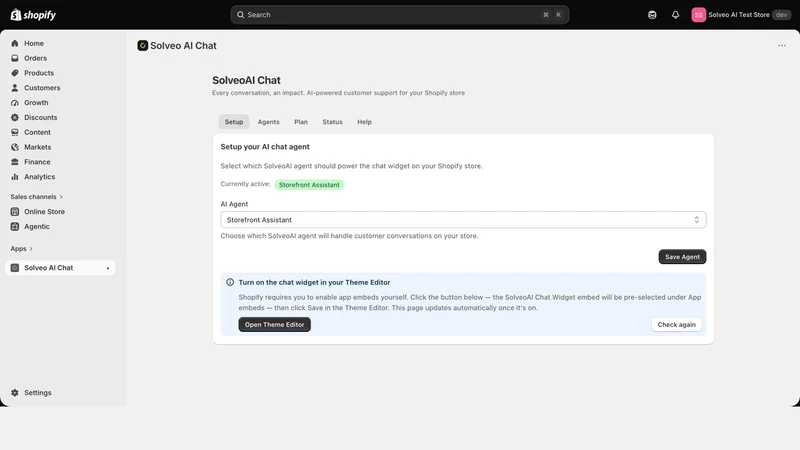The height and width of the screenshot is (450, 800).
Task: Click the 'Setup your AI chat agent' heading
Action: point(265,146)
